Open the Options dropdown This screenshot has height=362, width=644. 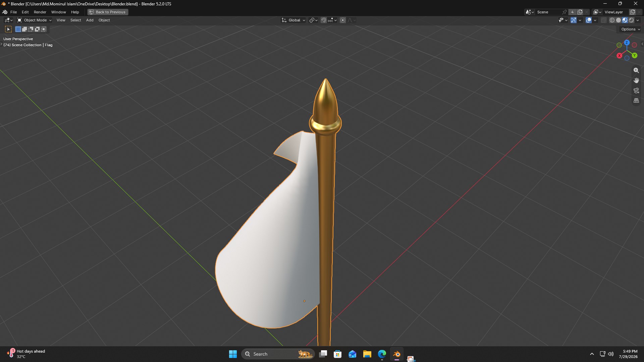point(630,29)
